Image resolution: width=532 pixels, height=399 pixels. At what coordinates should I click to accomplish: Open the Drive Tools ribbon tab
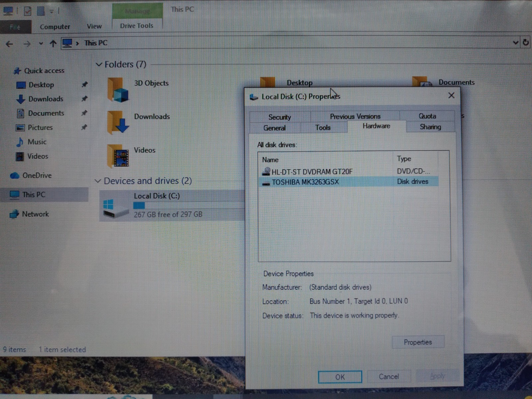pos(137,26)
